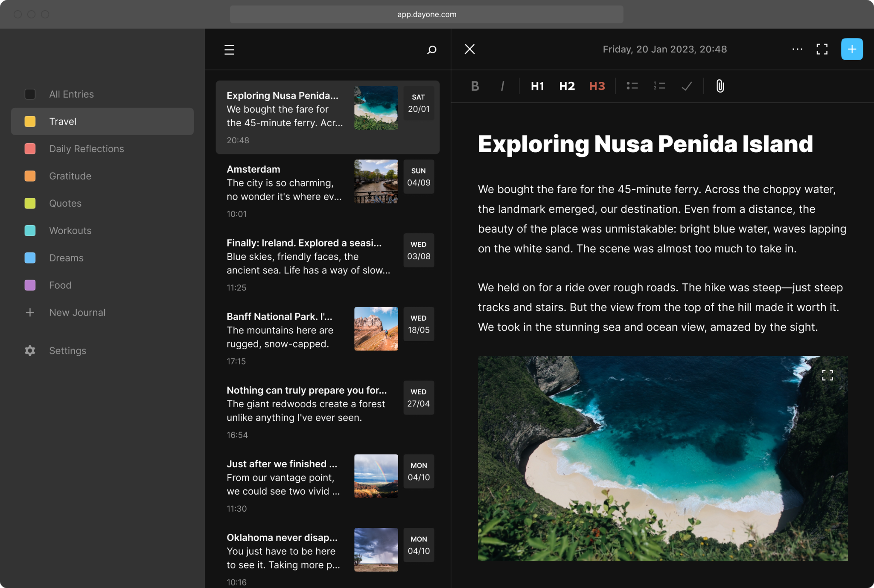Viewport: 874px width, 588px height.
Task: Click the black All Entries color swatch
Action: pyautogui.click(x=30, y=94)
